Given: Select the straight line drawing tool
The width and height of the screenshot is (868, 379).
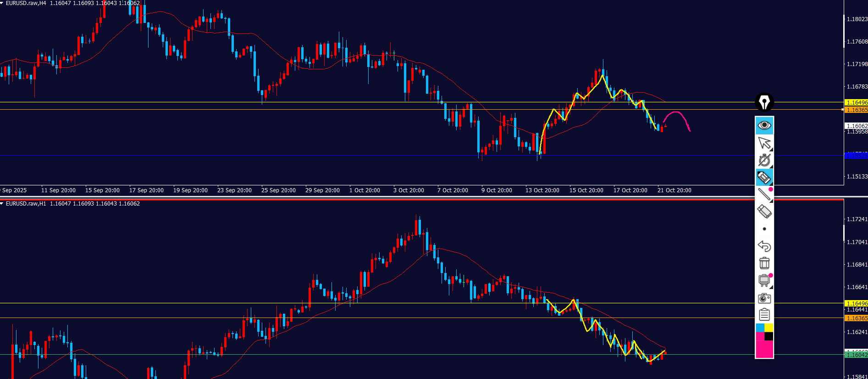Looking at the screenshot, I should coord(764,195).
